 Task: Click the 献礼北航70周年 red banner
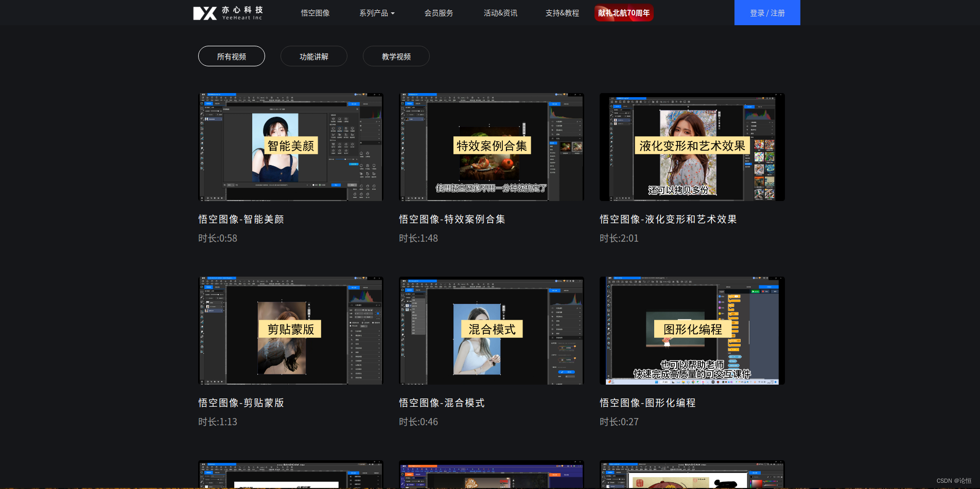tap(624, 13)
